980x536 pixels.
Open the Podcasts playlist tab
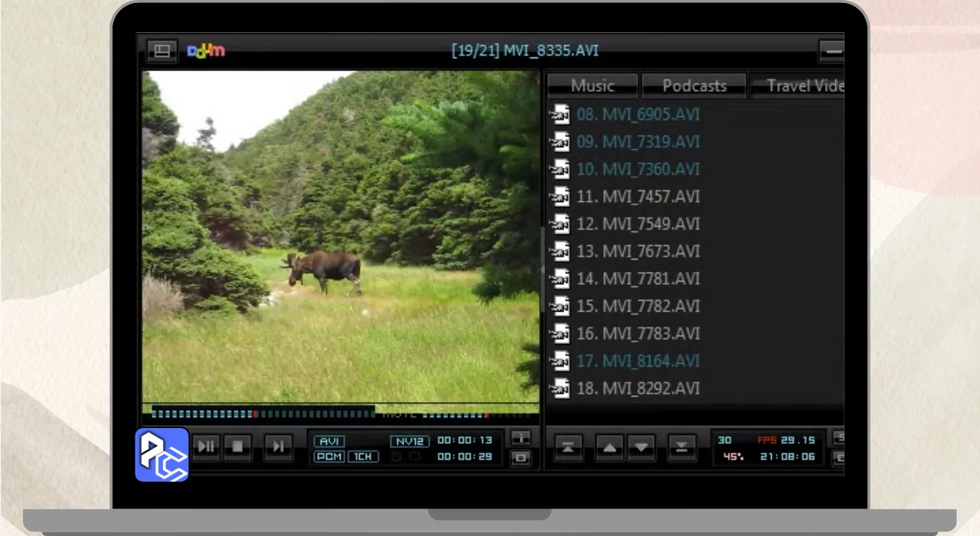click(694, 86)
